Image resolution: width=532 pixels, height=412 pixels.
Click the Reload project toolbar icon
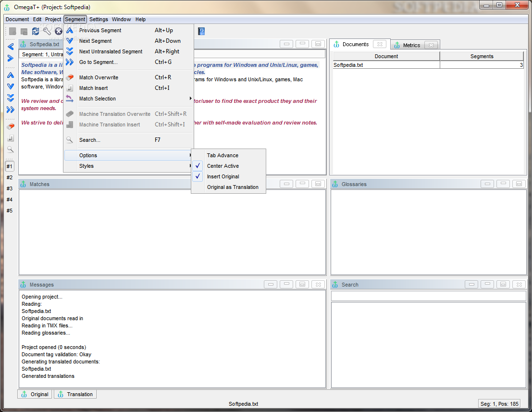coord(35,31)
